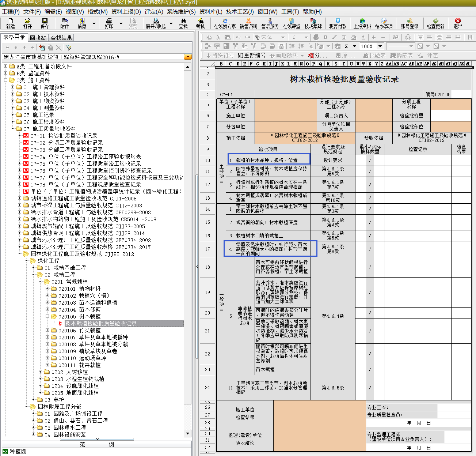Open the 资料上报(D) menu

[126, 12]
